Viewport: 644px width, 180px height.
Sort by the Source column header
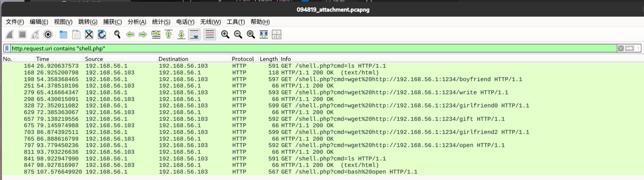[x=121, y=59]
